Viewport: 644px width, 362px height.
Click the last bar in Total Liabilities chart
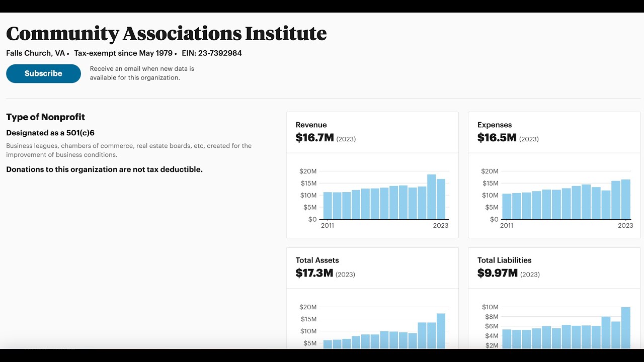tap(626, 328)
